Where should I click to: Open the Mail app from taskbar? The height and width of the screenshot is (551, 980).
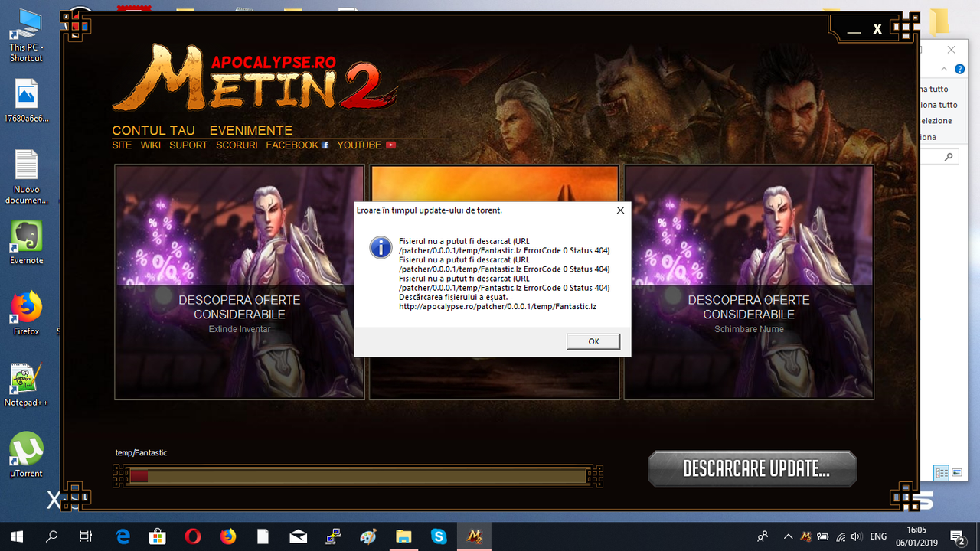(x=299, y=536)
